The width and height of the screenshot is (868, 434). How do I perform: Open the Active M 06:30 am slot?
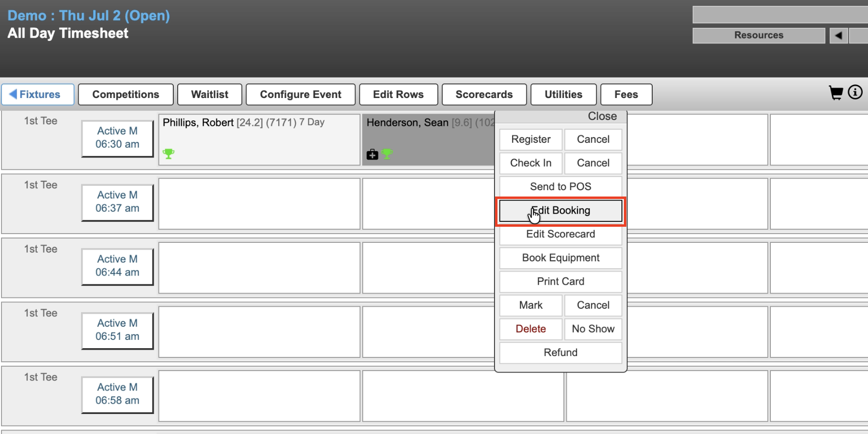tap(117, 138)
